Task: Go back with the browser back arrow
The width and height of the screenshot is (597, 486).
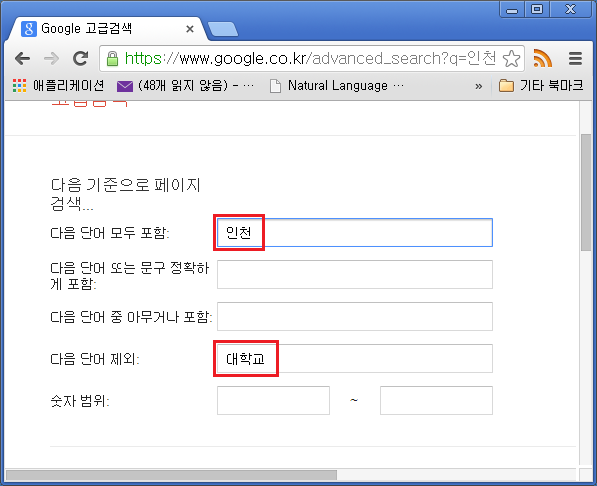Action: 22,59
